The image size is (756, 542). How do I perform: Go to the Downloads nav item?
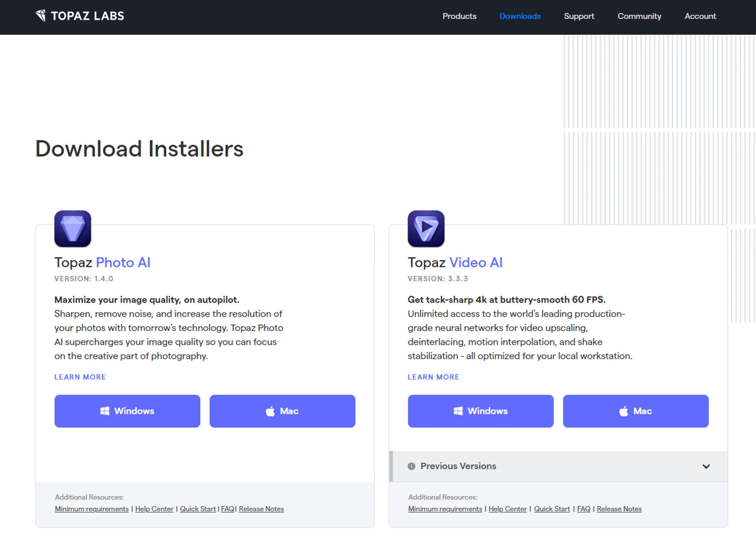click(x=520, y=16)
